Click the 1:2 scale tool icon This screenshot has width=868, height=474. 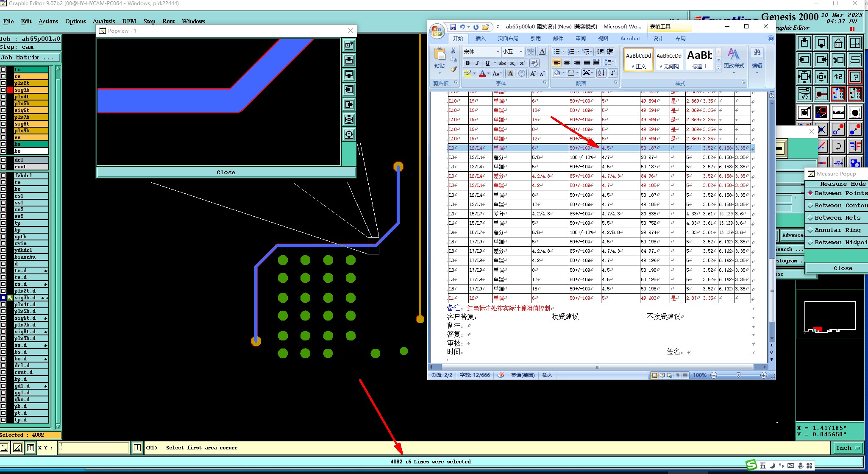[x=838, y=77]
